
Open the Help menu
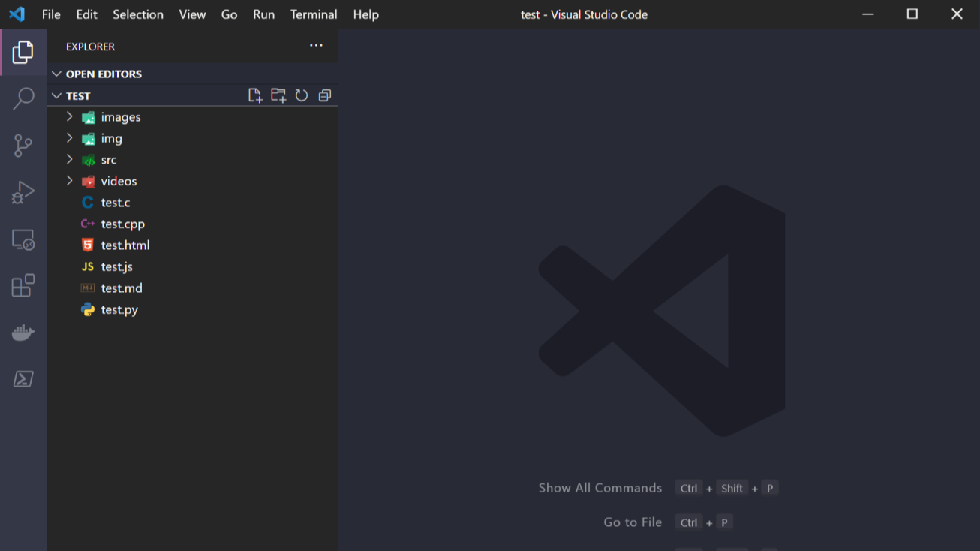tap(366, 14)
